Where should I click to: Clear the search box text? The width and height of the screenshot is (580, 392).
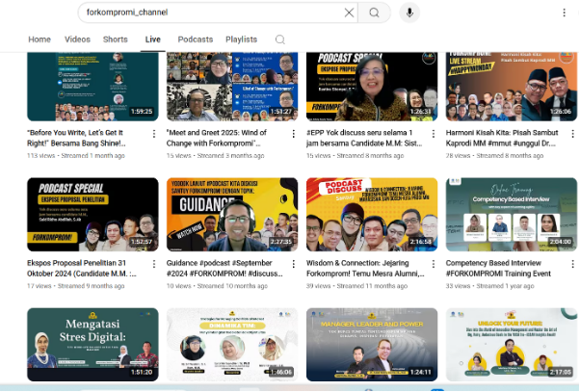pyautogui.click(x=350, y=13)
